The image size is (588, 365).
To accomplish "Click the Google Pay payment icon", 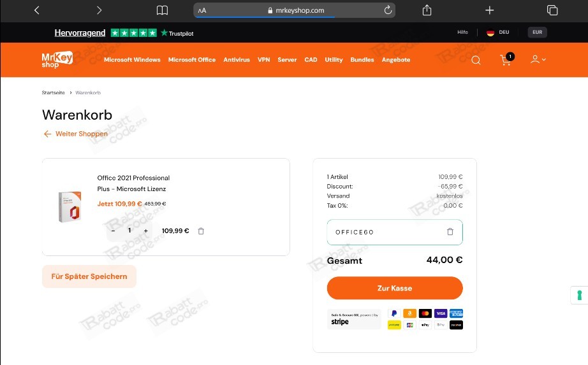I will (441, 325).
